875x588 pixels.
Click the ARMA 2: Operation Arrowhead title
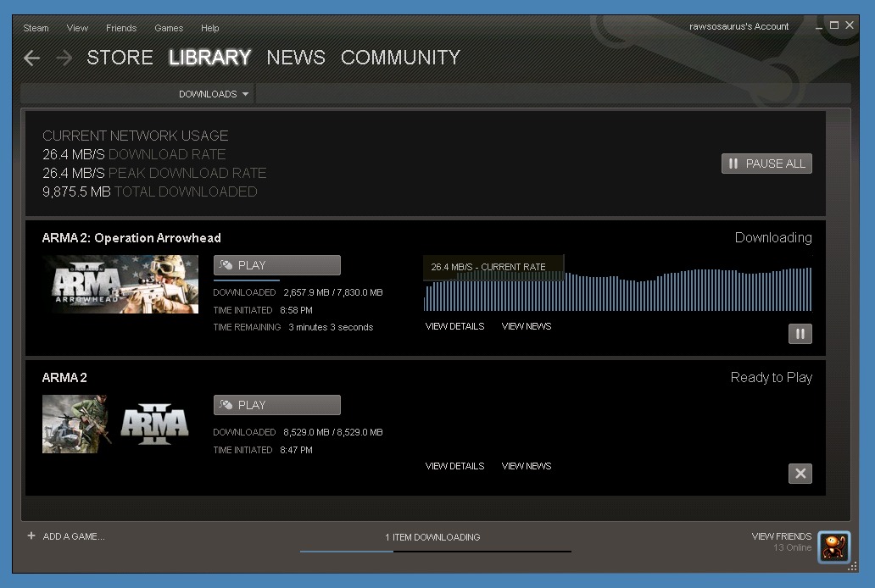pos(131,238)
